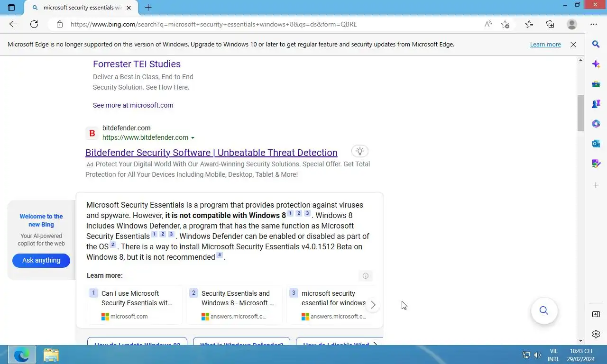
Task: Open the profile account icon
Action: [x=572, y=24]
